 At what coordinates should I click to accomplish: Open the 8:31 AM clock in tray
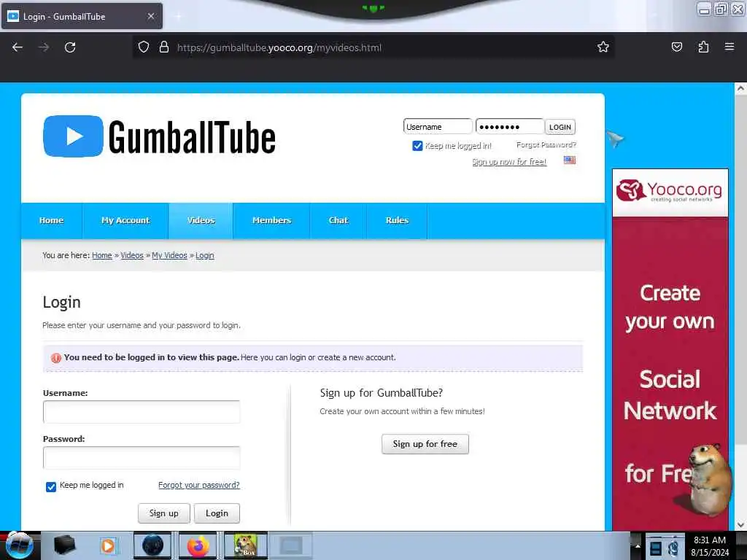coord(710,540)
